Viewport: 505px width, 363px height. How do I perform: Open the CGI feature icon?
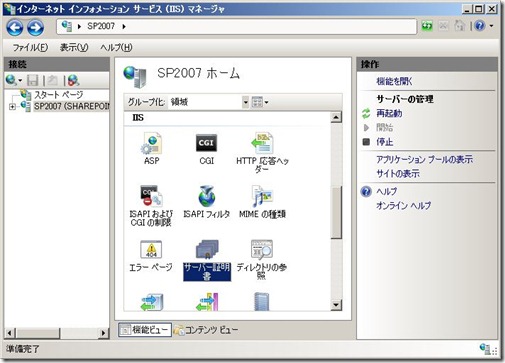pos(206,148)
